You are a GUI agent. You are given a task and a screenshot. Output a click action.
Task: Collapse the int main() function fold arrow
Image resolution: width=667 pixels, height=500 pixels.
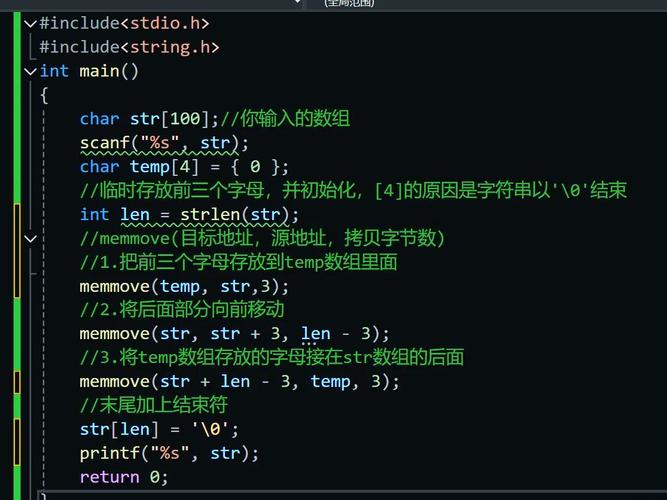coord(30,71)
